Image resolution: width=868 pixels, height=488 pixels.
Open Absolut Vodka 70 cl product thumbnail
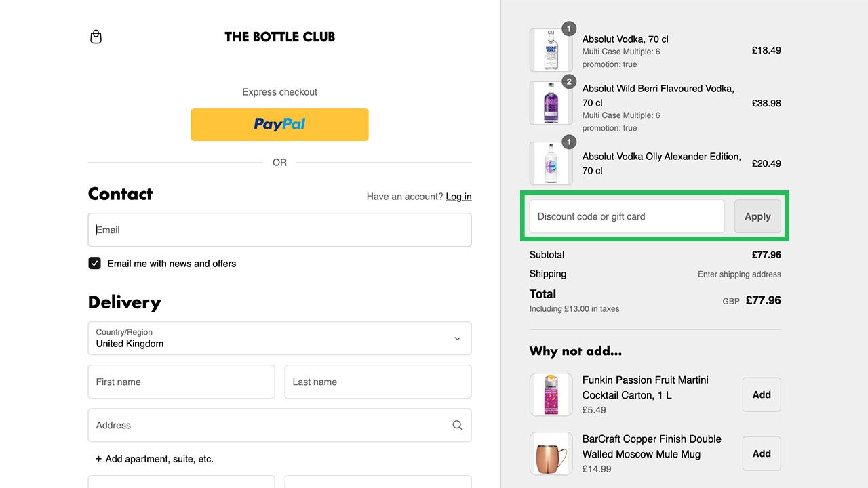(551, 50)
